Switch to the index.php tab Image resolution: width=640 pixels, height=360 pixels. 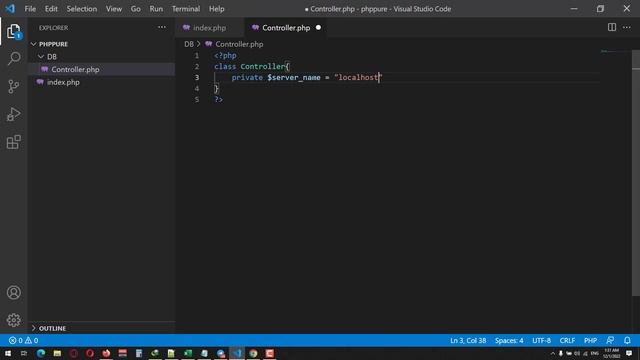(210, 28)
